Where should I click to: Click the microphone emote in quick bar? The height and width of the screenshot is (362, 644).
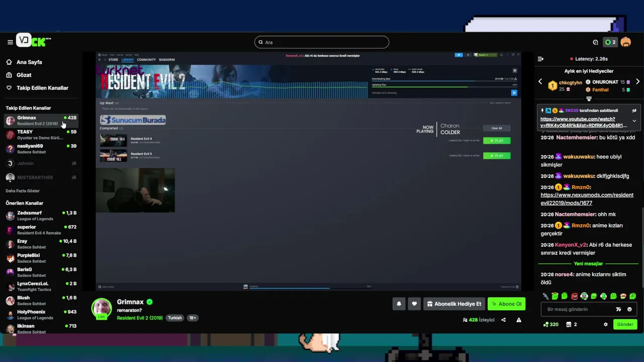coord(545,296)
